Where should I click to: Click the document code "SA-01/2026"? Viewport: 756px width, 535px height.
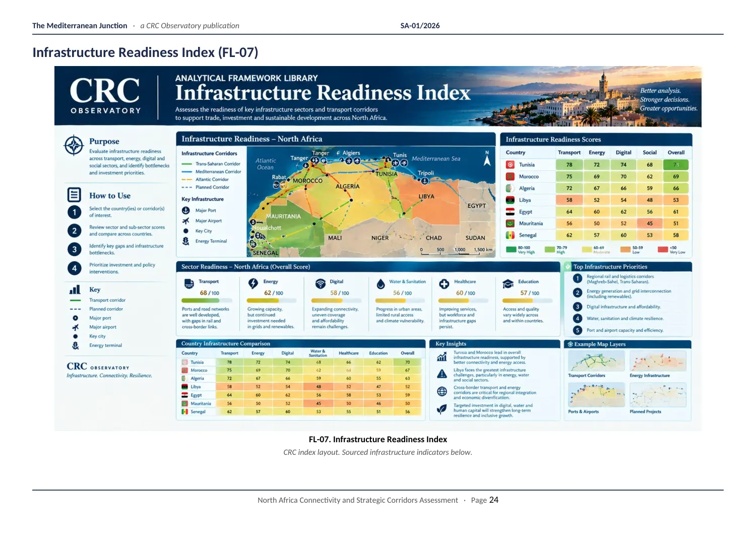[420, 26]
